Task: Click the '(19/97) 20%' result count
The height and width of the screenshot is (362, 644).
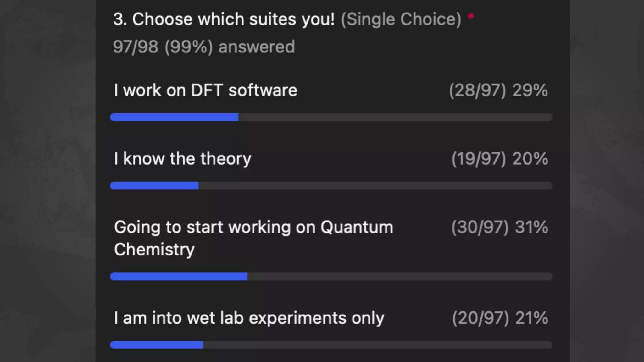Action: (x=500, y=159)
